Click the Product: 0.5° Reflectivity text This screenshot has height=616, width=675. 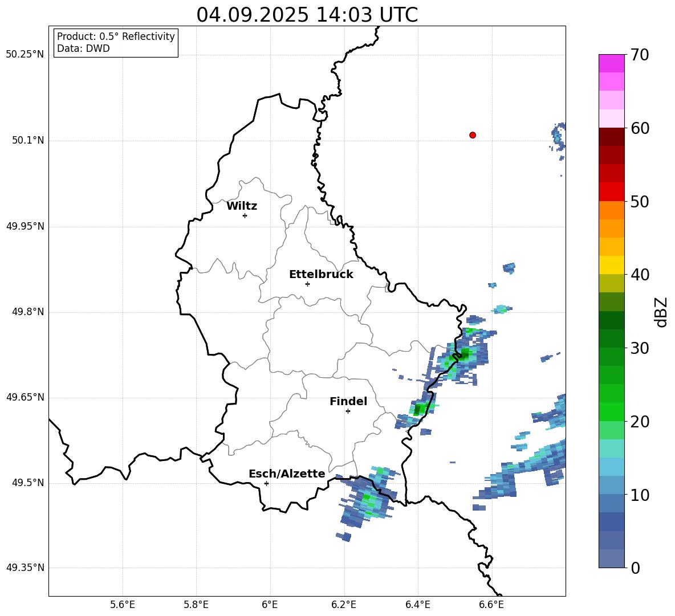(x=116, y=36)
